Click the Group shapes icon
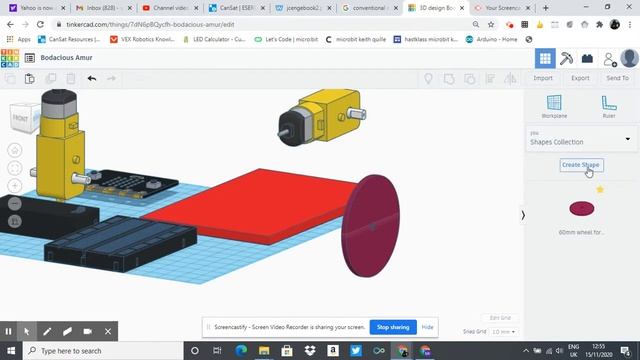The height and width of the screenshot is (360, 640). (x=449, y=78)
